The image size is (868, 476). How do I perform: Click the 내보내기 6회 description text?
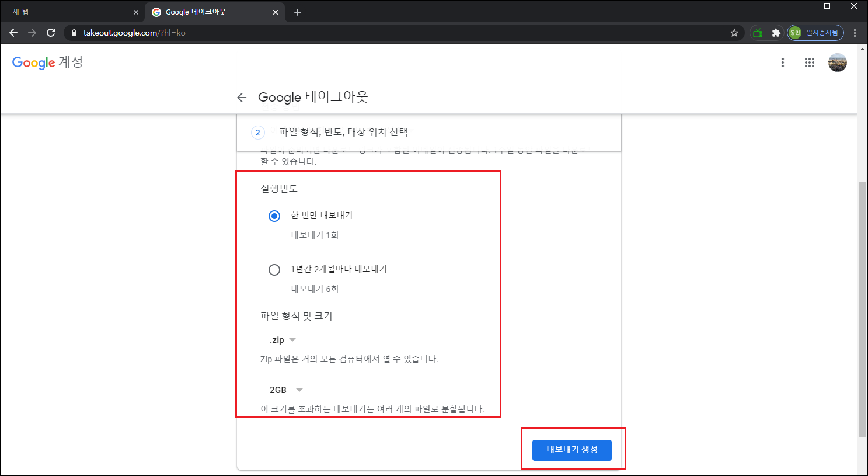point(315,289)
